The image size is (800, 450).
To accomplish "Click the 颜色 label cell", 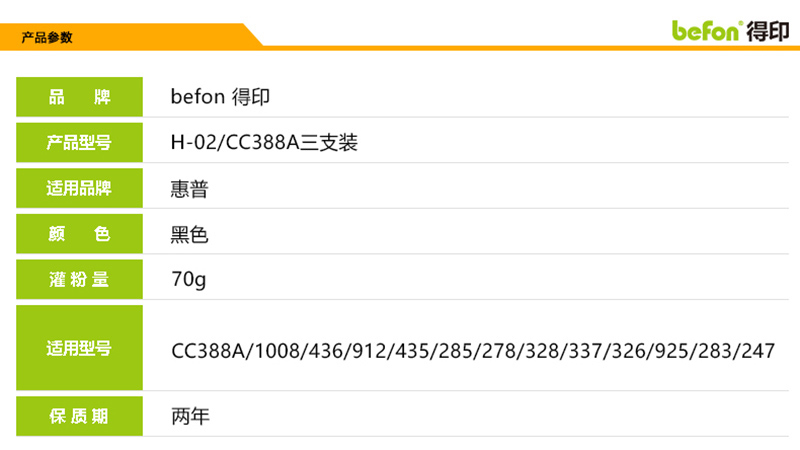I will pyautogui.click(x=80, y=234).
